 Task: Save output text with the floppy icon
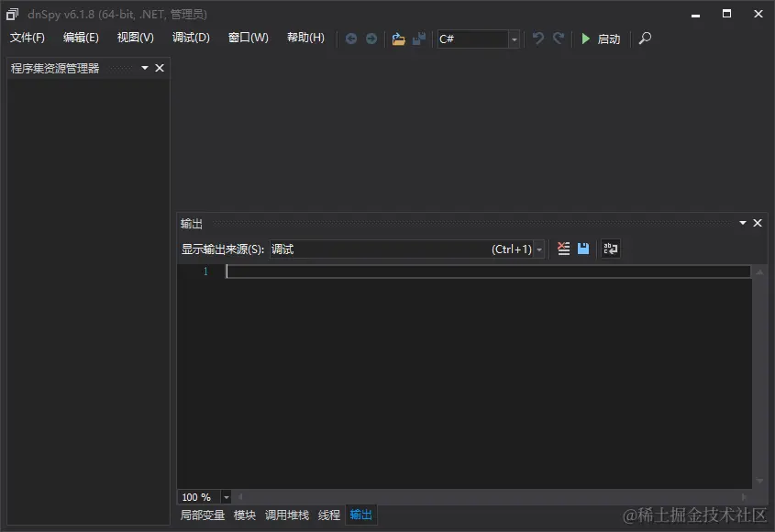(583, 249)
